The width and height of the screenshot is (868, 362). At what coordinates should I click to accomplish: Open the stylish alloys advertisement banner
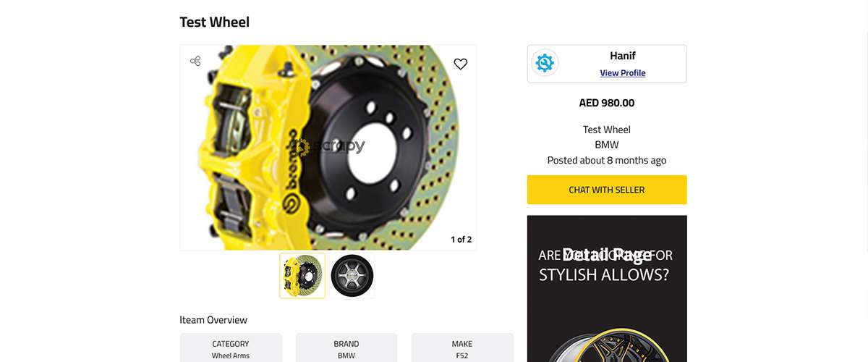point(606,275)
